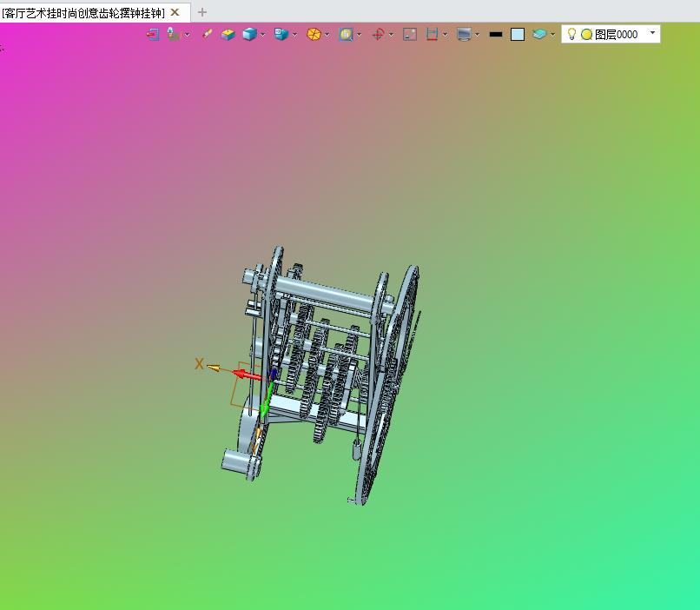Open the layers stack dropdown arrow
This screenshot has height=610, width=700.
[x=552, y=35]
